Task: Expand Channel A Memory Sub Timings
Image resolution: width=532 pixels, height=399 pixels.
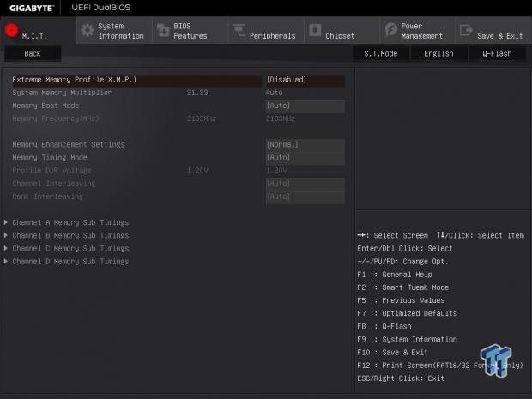Action: tap(70, 222)
